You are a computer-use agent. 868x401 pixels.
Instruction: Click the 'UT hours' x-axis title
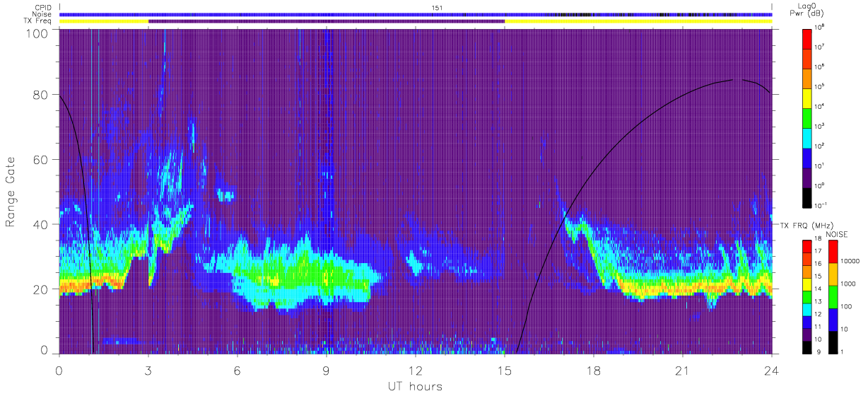415,386
